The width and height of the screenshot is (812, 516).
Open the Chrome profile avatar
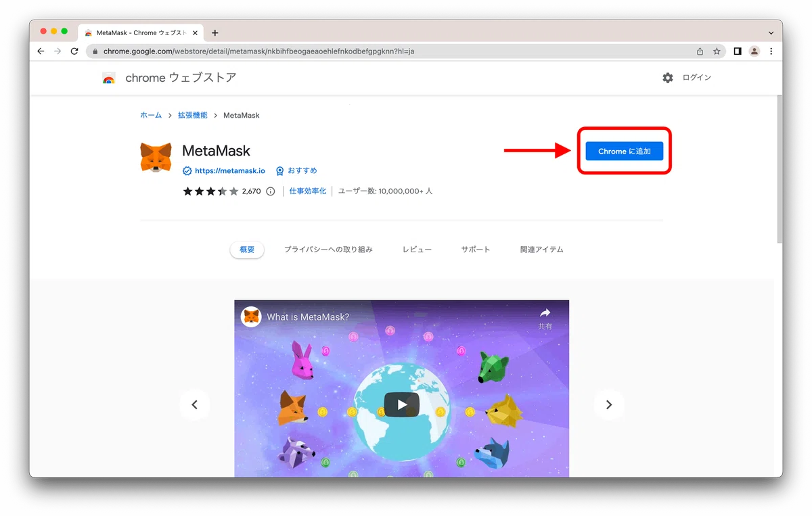[x=754, y=51]
